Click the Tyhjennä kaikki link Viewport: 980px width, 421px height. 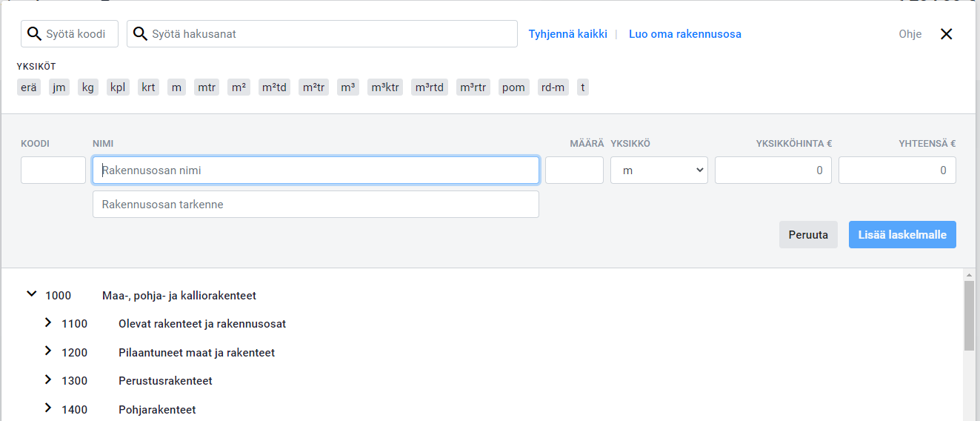[x=567, y=34]
